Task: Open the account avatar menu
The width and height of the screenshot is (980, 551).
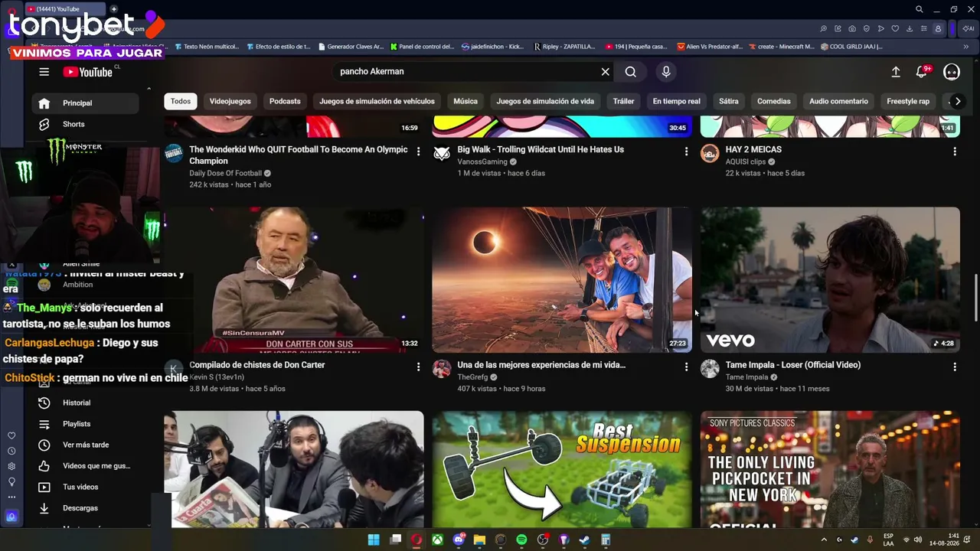Action: [x=952, y=72]
